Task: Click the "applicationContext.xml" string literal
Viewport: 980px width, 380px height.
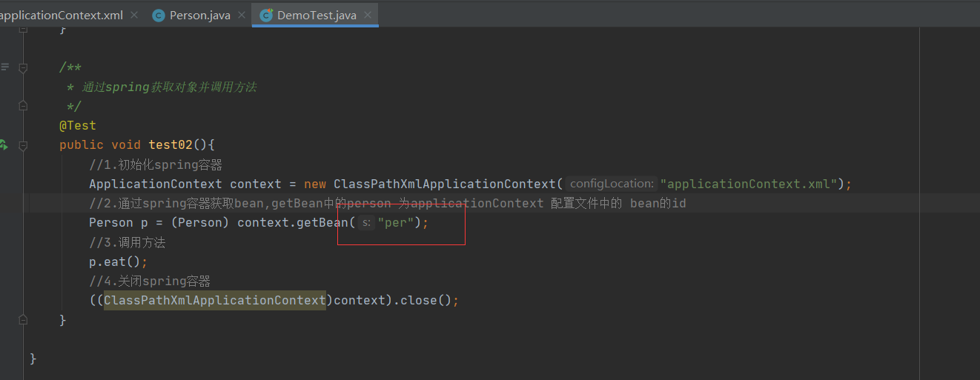Action: (x=749, y=184)
